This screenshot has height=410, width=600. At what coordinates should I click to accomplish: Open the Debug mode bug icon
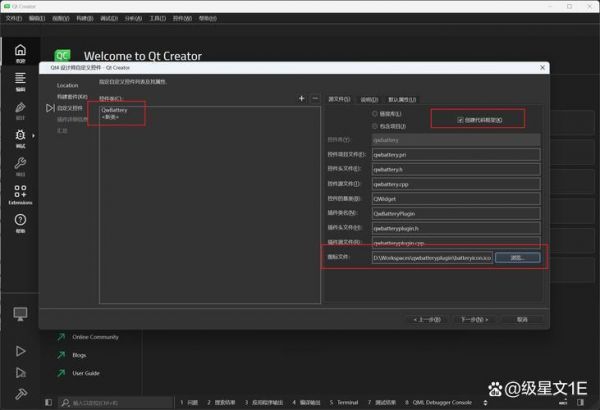pos(20,138)
